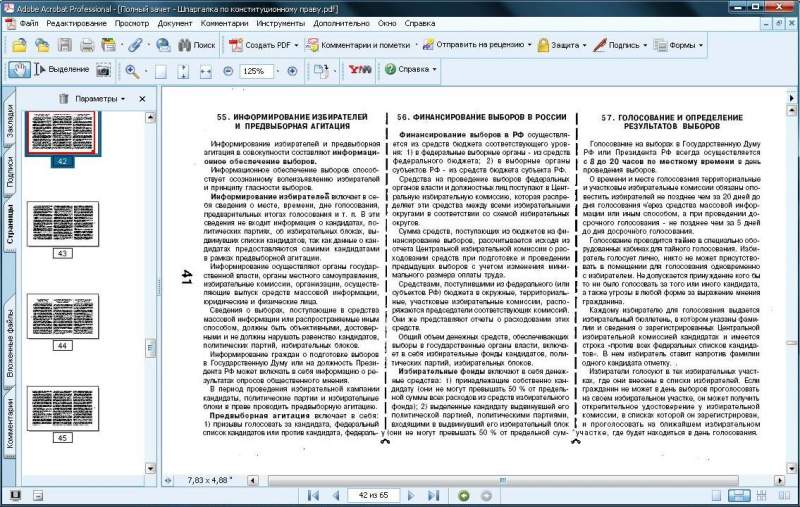Go to the previous page
800x507 pixels.
336,495
